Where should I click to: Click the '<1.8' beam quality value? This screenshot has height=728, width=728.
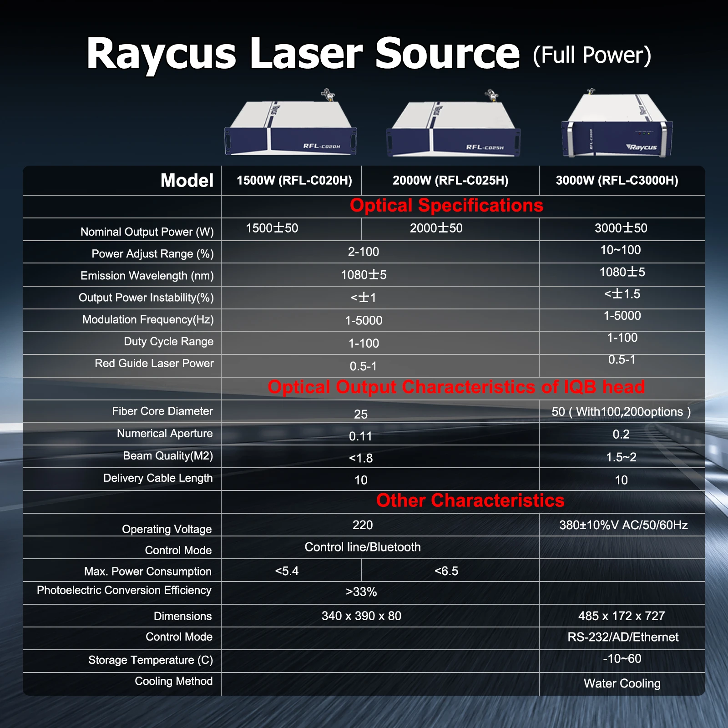[x=361, y=458]
